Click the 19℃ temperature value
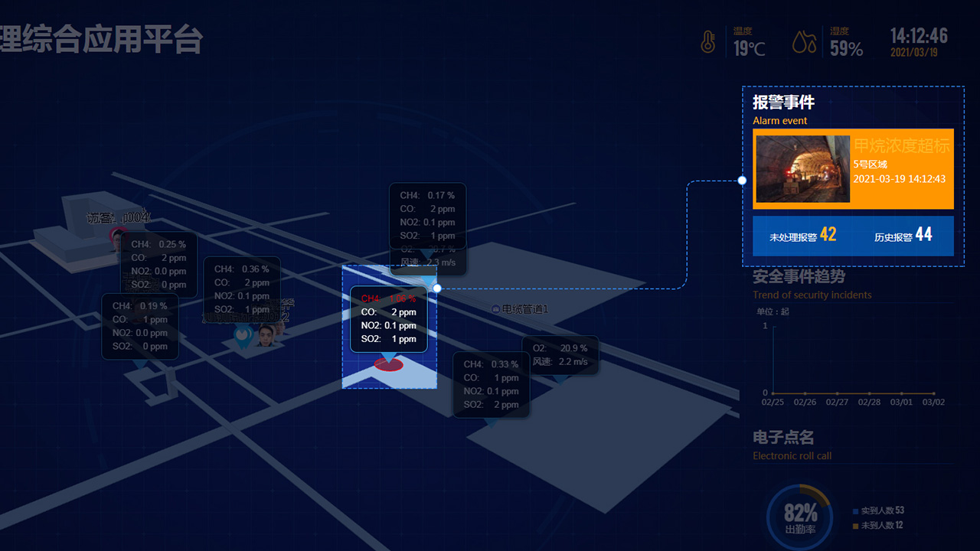The height and width of the screenshot is (551, 980). tap(750, 49)
